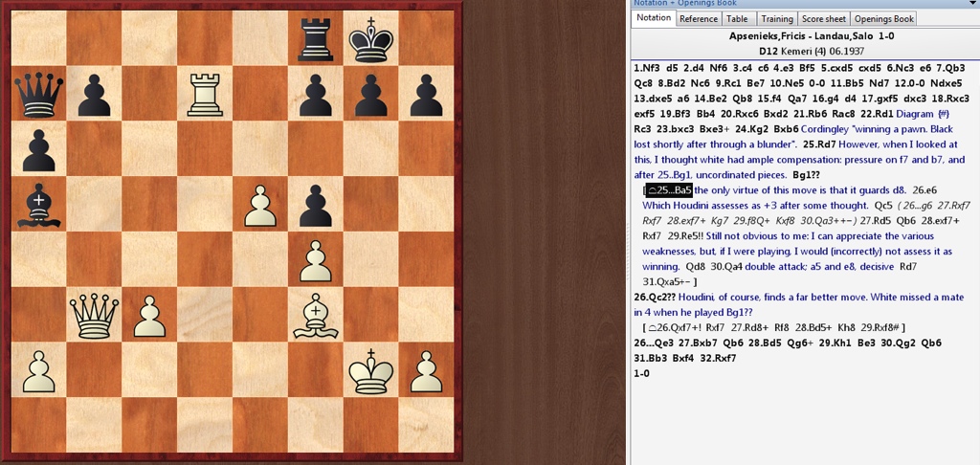Switch to the Openings Book tab
Viewport: 980px width, 465px height.
click(883, 18)
